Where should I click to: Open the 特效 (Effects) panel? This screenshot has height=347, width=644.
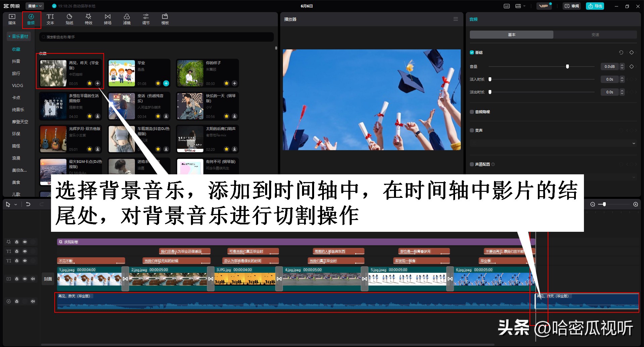point(88,18)
